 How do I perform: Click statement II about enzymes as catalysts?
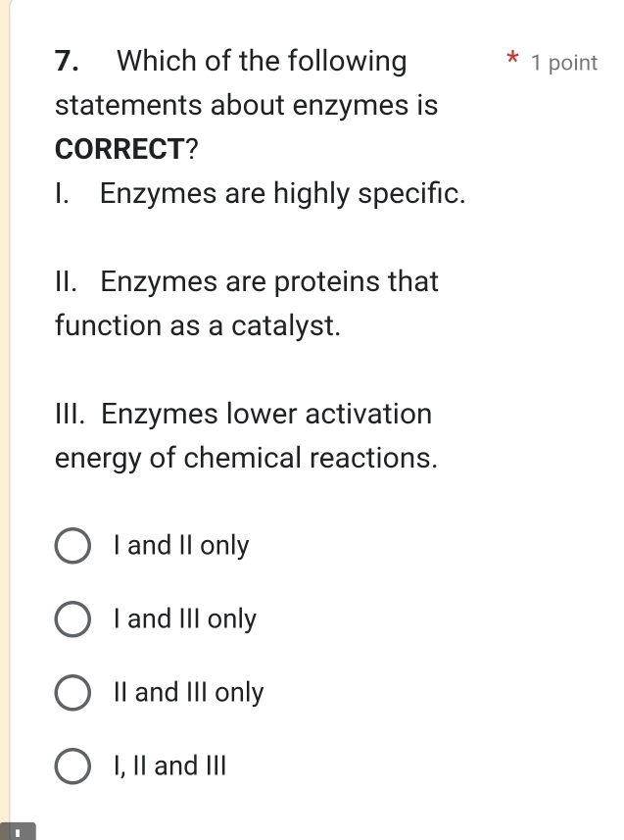245,303
